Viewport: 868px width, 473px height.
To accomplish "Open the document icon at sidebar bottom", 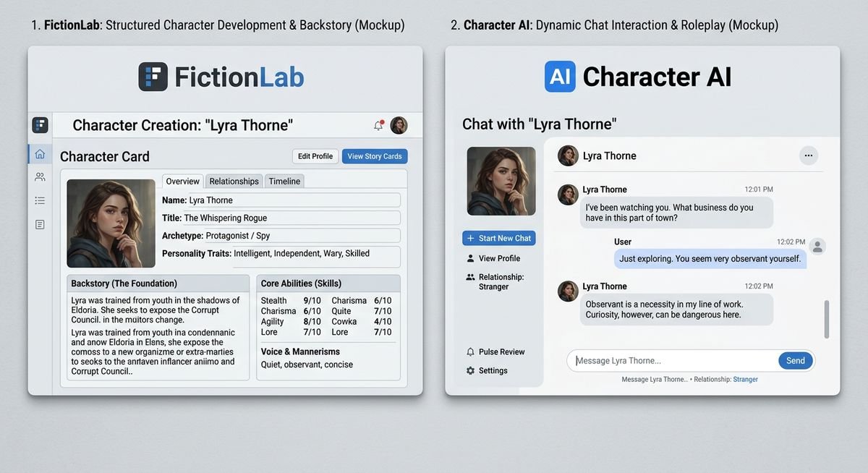I will click(40, 224).
